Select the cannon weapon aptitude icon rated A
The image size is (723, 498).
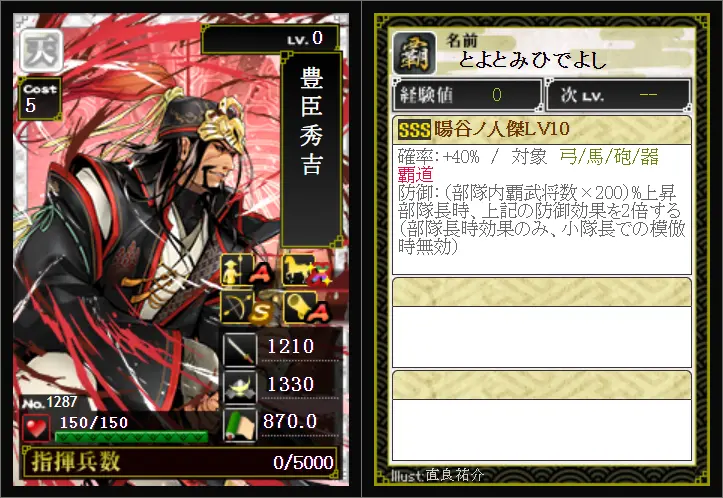307,307
